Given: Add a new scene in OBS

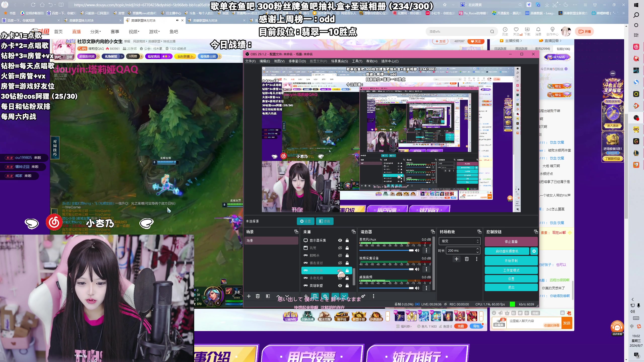Looking at the screenshot, I should 249,296.
